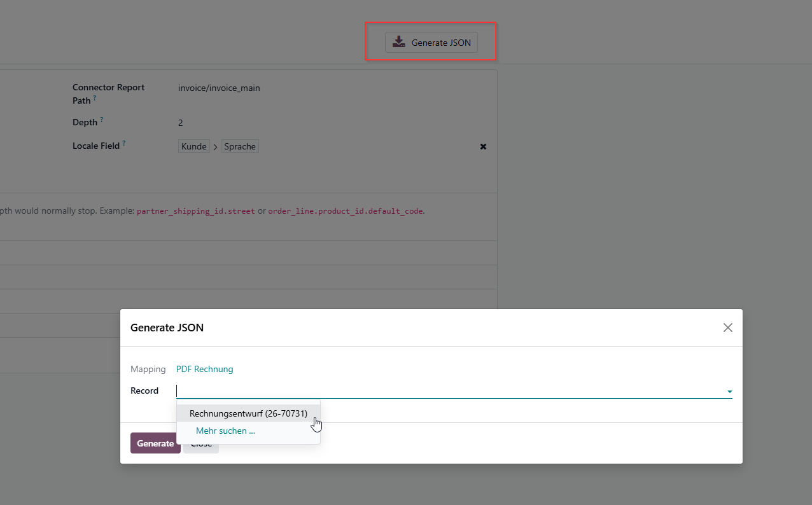
Task: Open help tooltip next to Connector Report Path
Action: coord(95,98)
